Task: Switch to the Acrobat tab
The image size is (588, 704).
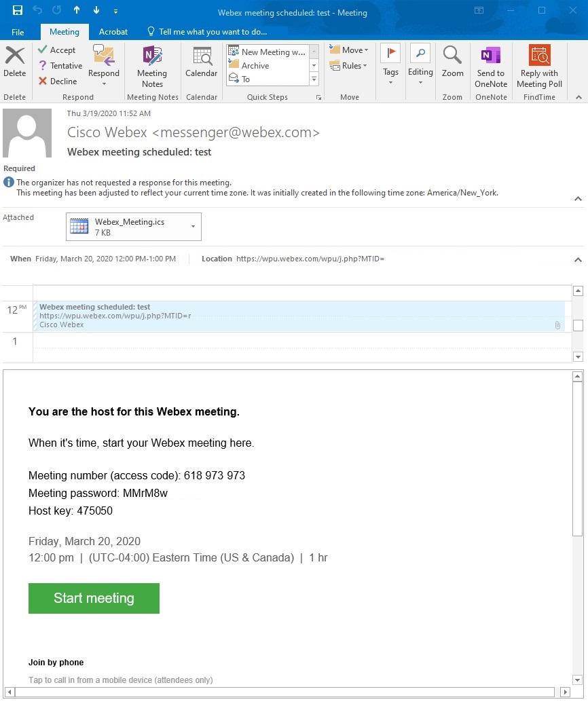Action: [113, 32]
